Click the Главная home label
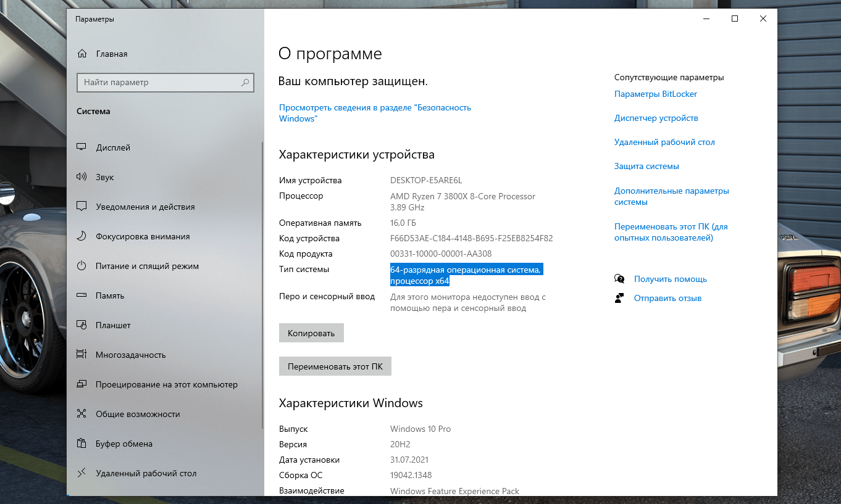Image resolution: width=841 pixels, height=504 pixels. click(112, 54)
